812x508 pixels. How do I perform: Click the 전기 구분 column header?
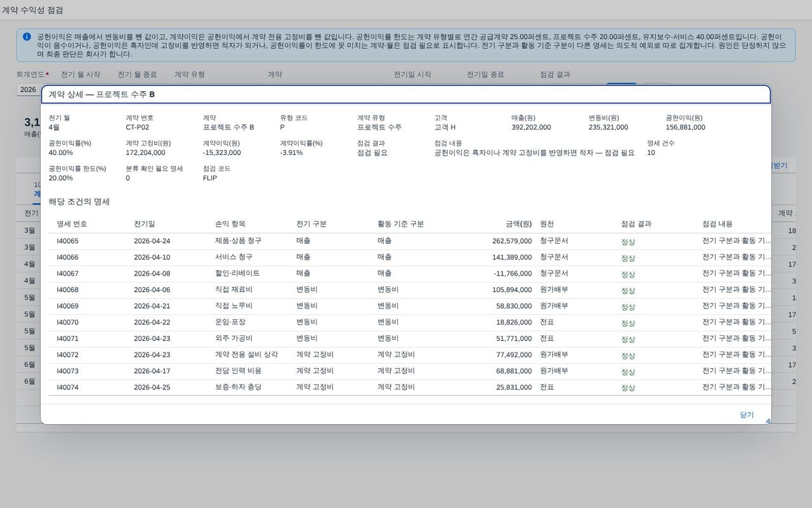pyautogui.click(x=311, y=224)
